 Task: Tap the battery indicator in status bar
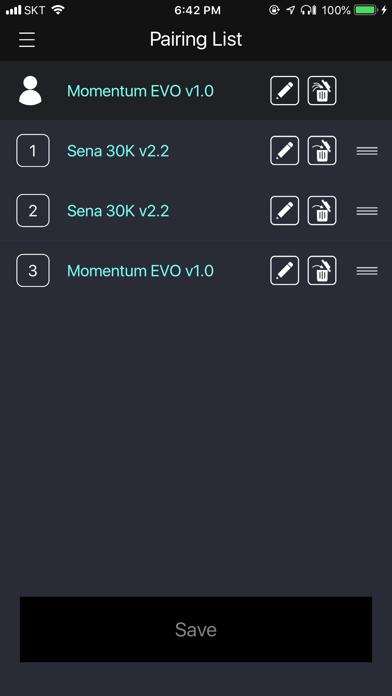[x=366, y=10]
